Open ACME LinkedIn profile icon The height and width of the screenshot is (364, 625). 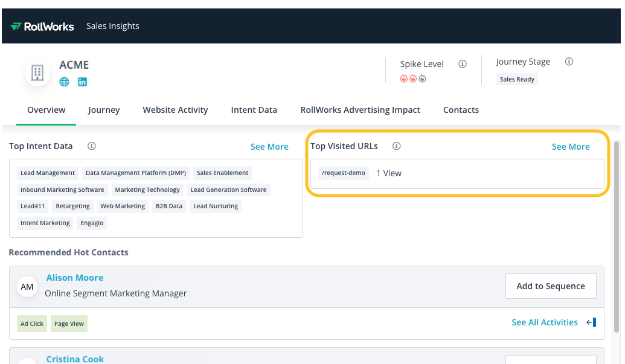coord(83,82)
